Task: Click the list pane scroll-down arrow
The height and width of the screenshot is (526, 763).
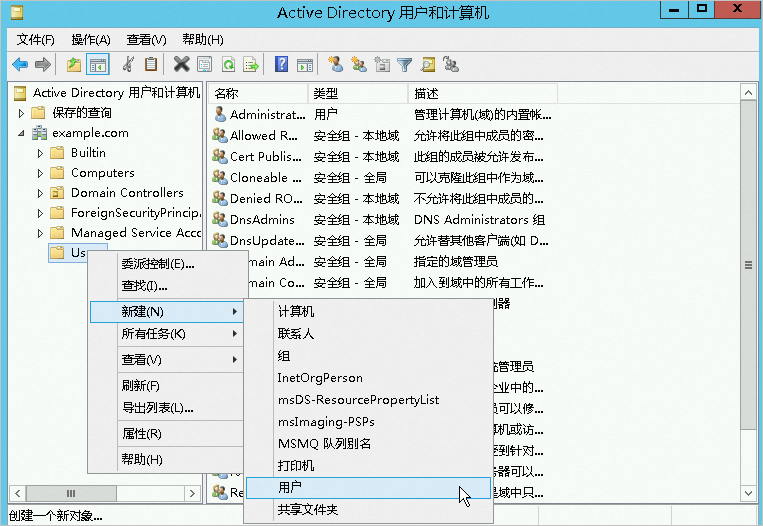Action: point(748,493)
